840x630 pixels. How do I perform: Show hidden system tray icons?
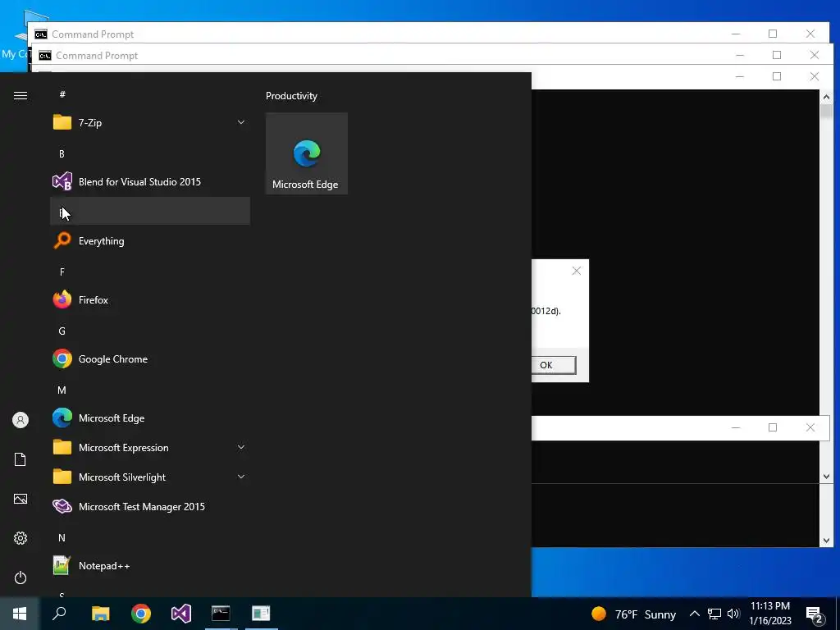click(694, 614)
